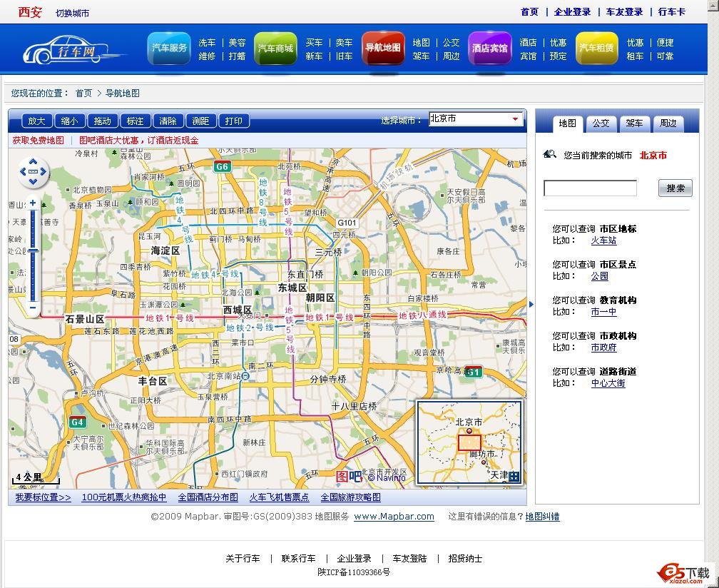The image size is (719, 588).
Task: Click the zoom level slider handle
Action: [x=33, y=250]
